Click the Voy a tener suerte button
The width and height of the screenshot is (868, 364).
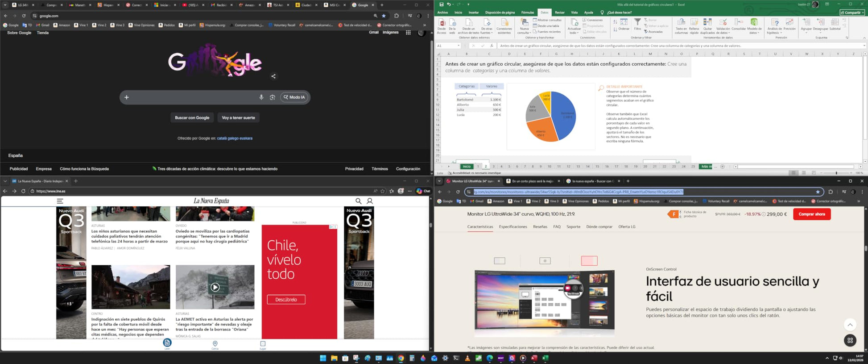tap(238, 118)
